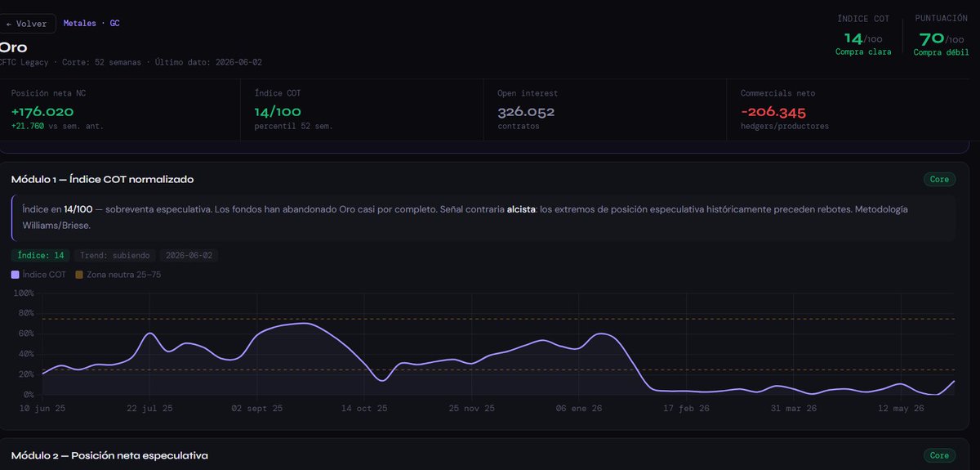This screenshot has height=470, width=980.
Task: Click the chart date label 22 jul 25
Action: pos(149,408)
